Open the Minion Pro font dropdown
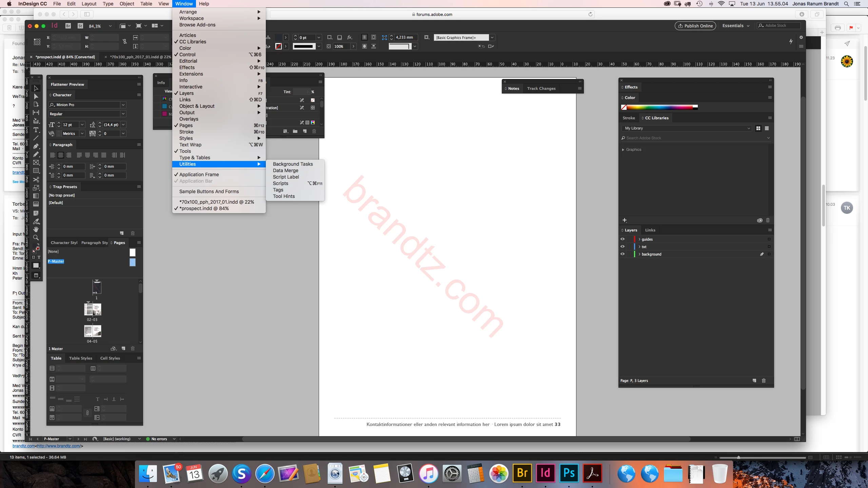 pyautogui.click(x=123, y=105)
